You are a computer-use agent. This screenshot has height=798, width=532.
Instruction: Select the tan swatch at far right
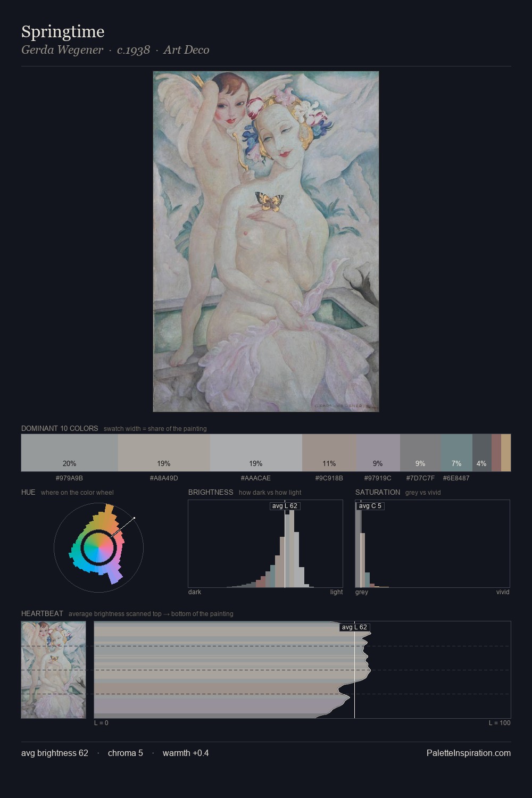pos(506,453)
